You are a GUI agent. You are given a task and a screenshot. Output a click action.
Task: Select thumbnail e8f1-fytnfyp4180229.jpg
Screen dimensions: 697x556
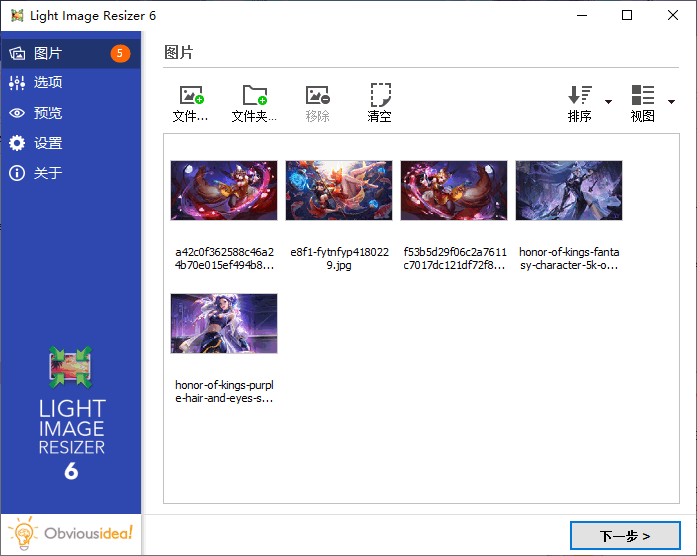pyautogui.click(x=339, y=191)
